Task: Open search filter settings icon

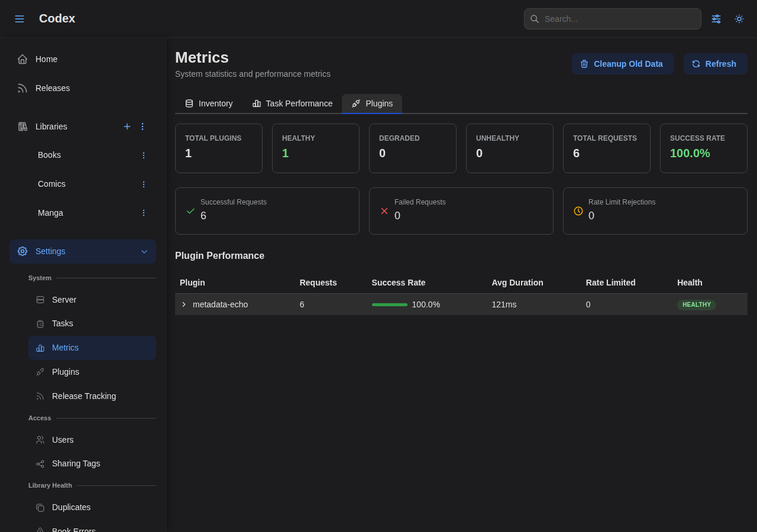Action: pyautogui.click(x=716, y=19)
